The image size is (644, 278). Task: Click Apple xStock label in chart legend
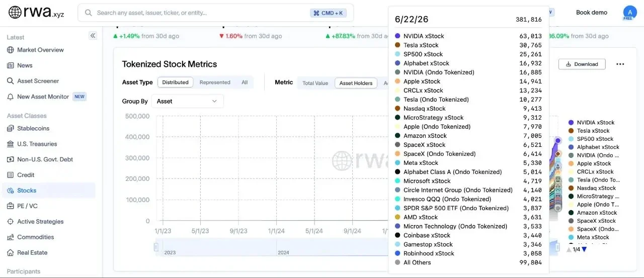594,163
